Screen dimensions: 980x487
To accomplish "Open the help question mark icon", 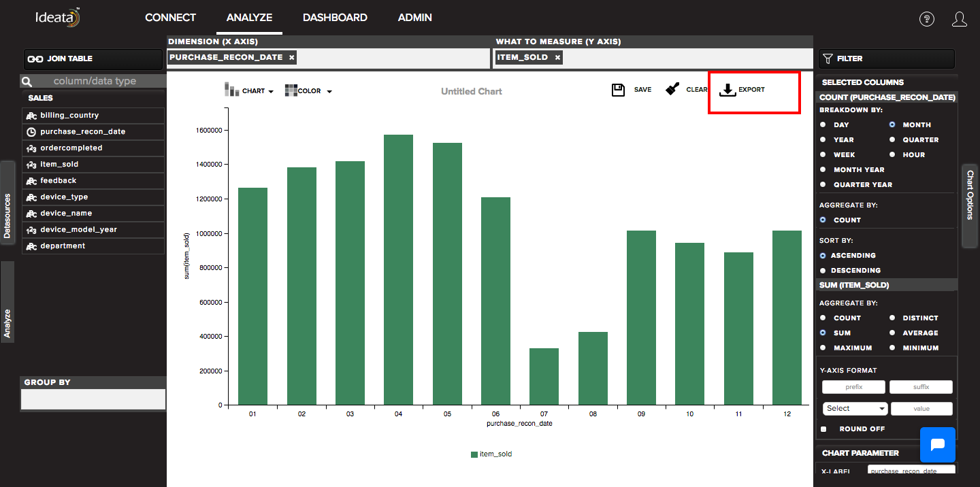I will tap(927, 19).
